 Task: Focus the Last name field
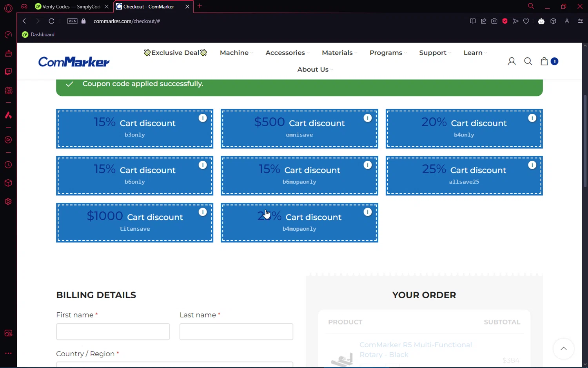click(x=236, y=332)
